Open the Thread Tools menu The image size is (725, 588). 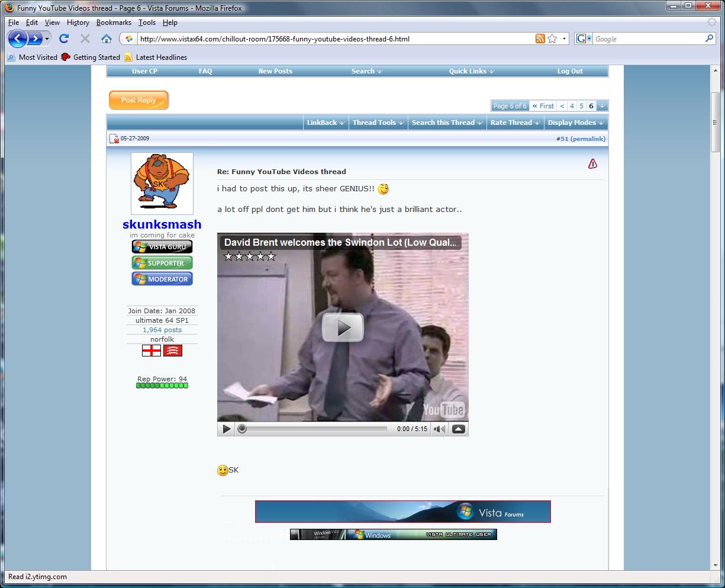[378, 123]
